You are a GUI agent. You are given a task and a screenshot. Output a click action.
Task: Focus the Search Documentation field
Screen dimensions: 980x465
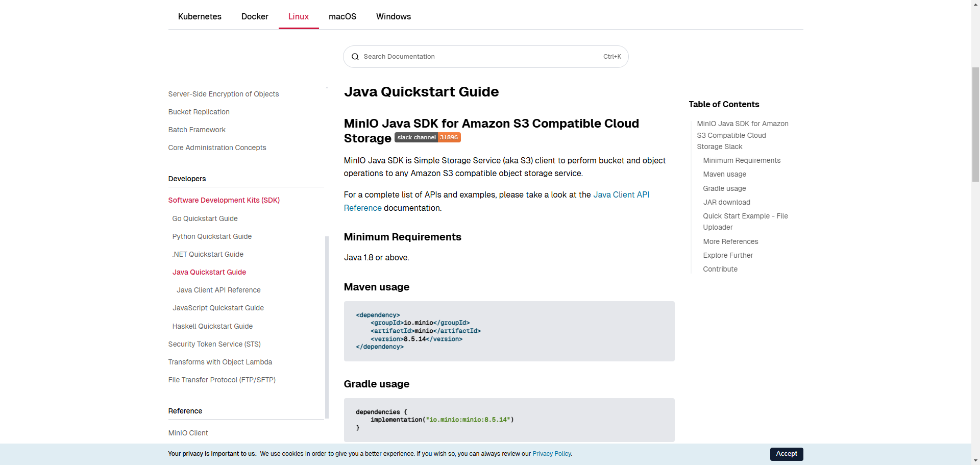[x=485, y=57]
